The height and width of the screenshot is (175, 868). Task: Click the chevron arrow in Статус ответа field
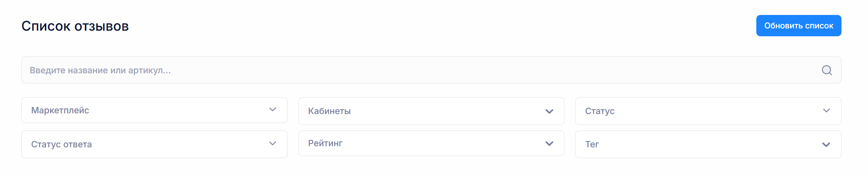click(x=273, y=144)
